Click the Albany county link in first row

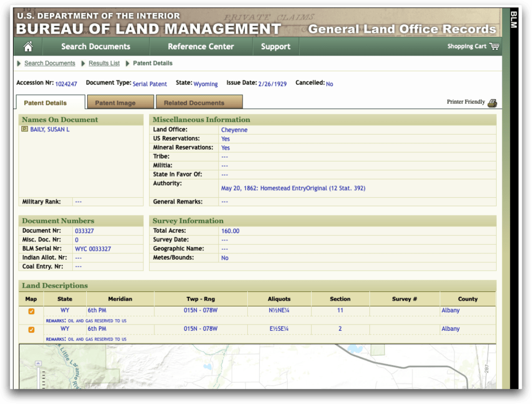tap(450, 311)
